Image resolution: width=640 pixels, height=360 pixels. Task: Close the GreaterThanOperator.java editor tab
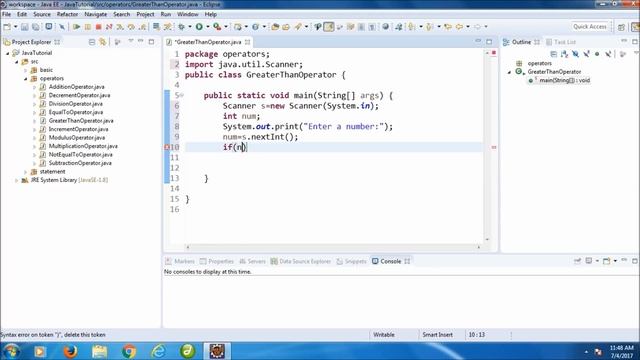[247, 42]
